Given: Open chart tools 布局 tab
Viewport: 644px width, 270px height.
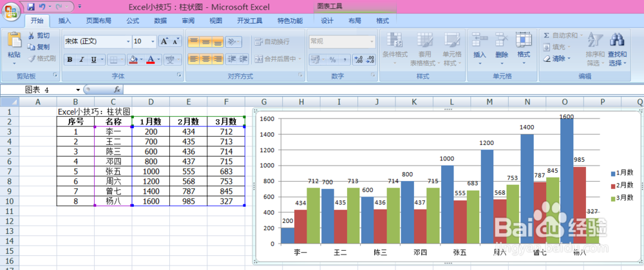Looking at the screenshot, I should point(355,21).
